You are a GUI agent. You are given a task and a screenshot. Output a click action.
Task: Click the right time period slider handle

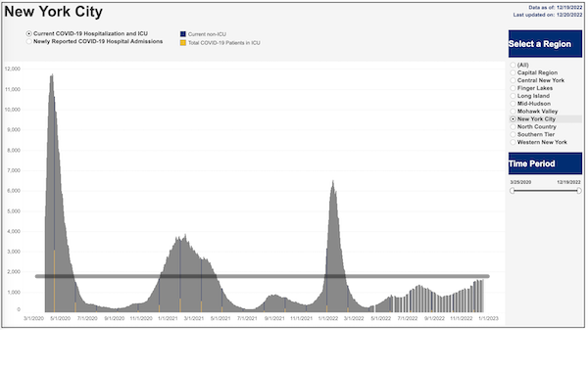tap(579, 191)
